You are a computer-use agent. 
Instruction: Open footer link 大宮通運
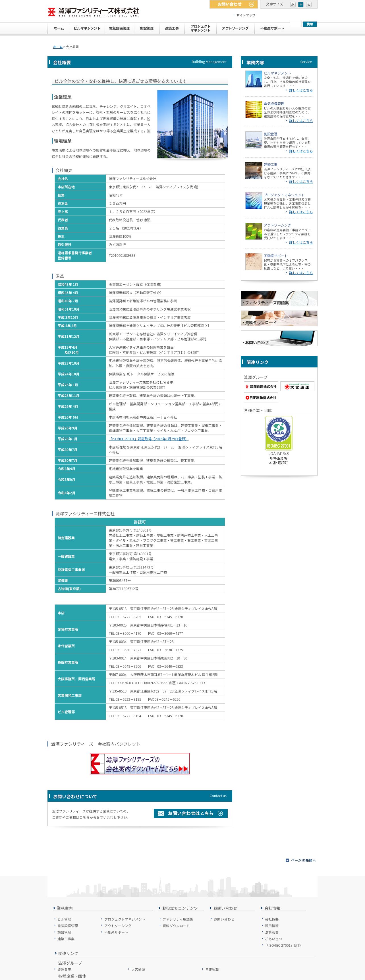[x=138, y=970]
